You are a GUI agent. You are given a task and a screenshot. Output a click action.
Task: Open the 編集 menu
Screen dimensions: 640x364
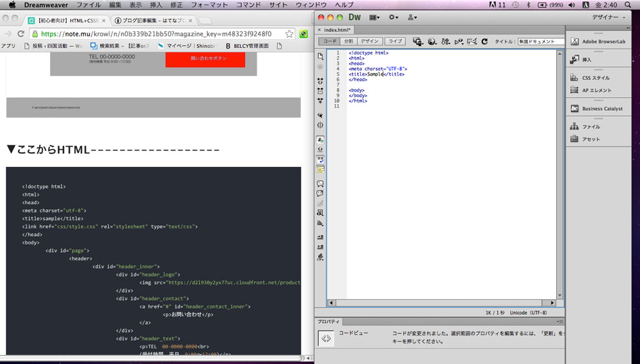(x=115, y=5)
